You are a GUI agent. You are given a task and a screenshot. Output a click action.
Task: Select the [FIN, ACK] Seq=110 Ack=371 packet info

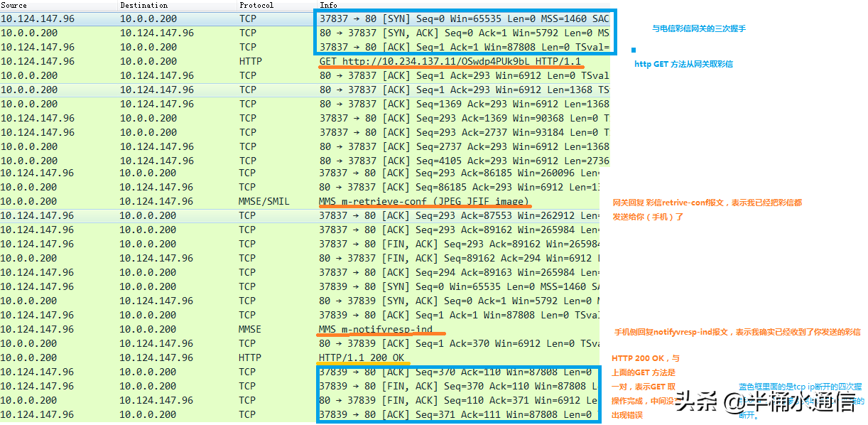[458, 400]
